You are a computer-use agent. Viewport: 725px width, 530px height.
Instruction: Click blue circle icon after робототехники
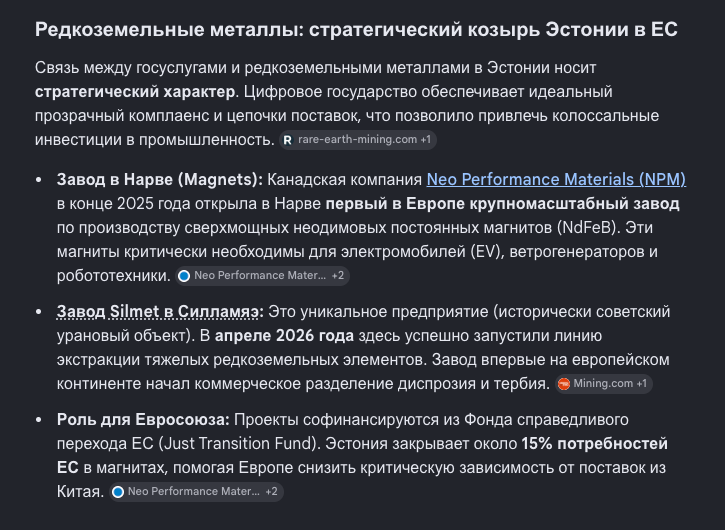tap(184, 276)
